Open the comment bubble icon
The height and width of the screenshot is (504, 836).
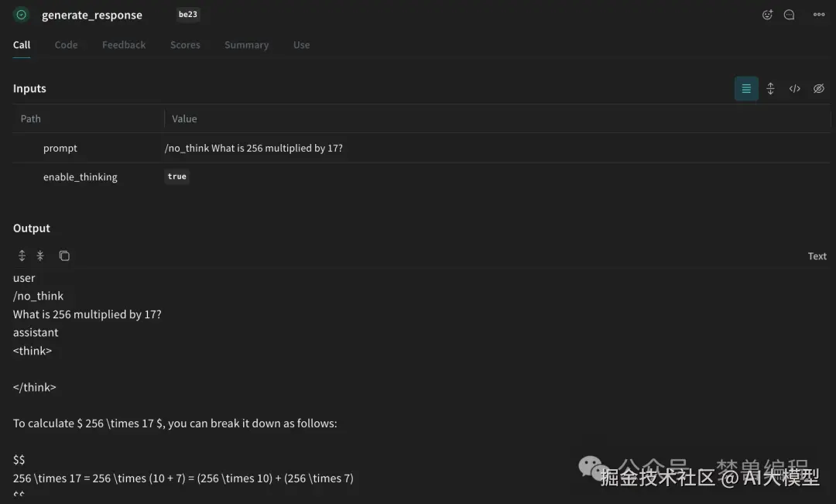pyautogui.click(x=789, y=15)
